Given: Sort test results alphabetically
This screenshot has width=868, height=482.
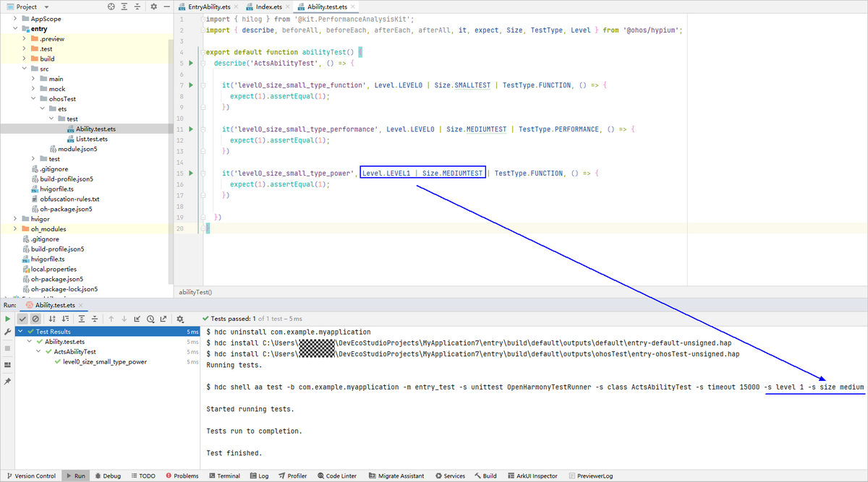Looking at the screenshot, I should point(51,319).
